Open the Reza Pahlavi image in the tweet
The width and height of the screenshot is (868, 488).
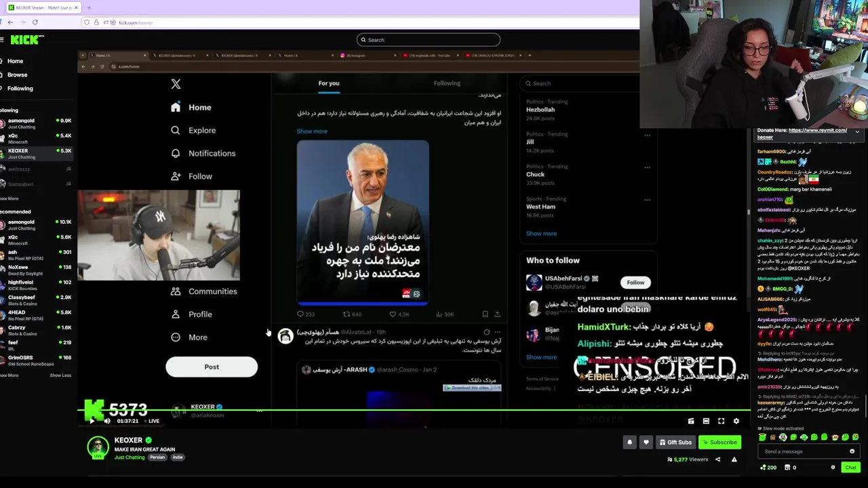click(x=363, y=222)
